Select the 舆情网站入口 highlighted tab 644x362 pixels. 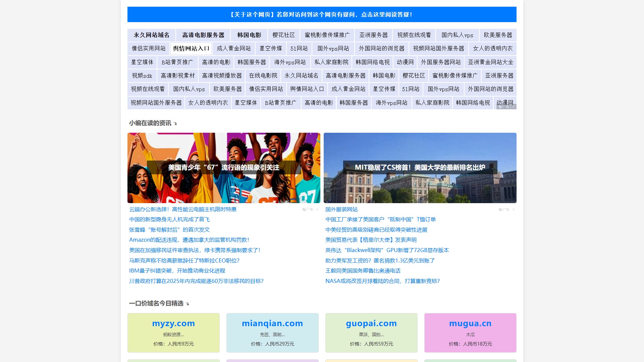(x=192, y=49)
